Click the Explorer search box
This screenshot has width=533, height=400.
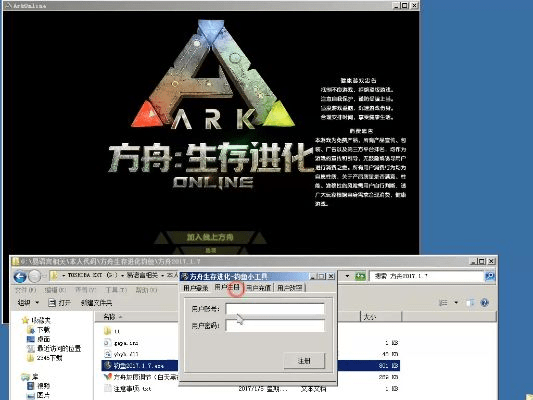pyautogui.click(x=427, y=276)
